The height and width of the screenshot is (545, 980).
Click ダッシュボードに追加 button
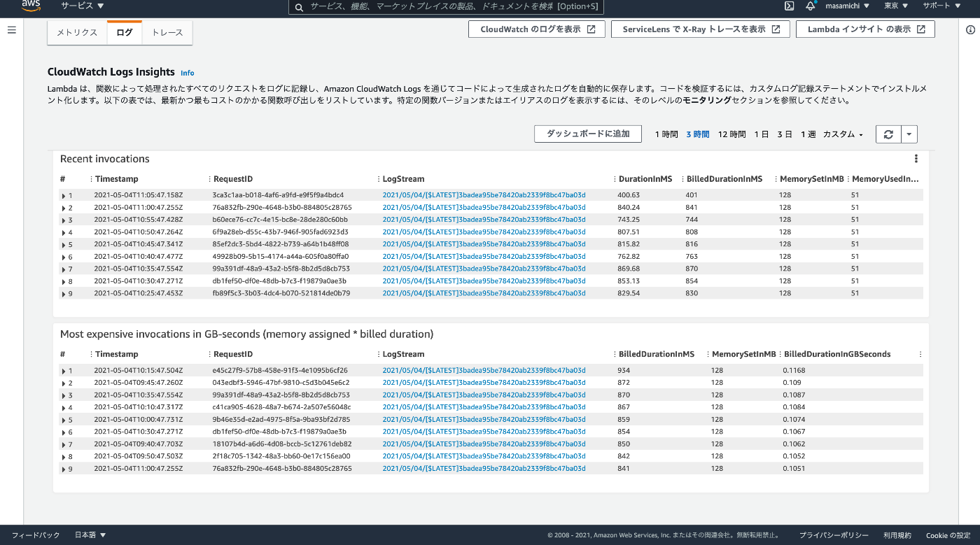588,134
